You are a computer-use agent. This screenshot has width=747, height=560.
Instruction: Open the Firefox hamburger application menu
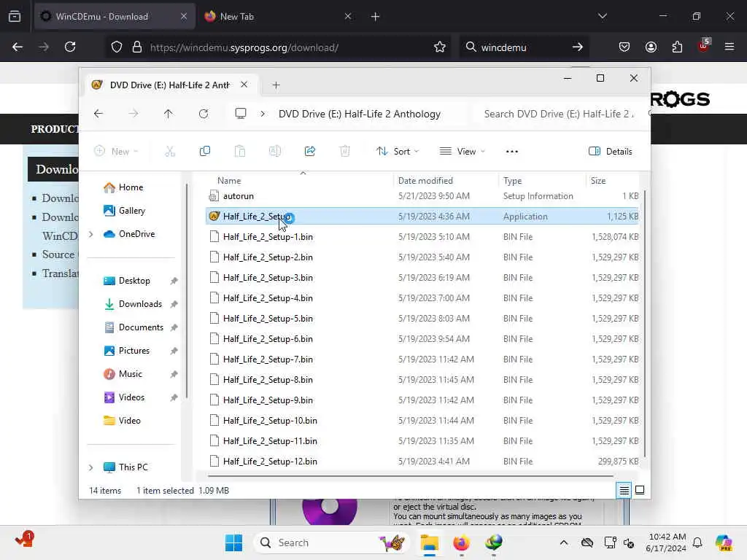tap(729, 47)
